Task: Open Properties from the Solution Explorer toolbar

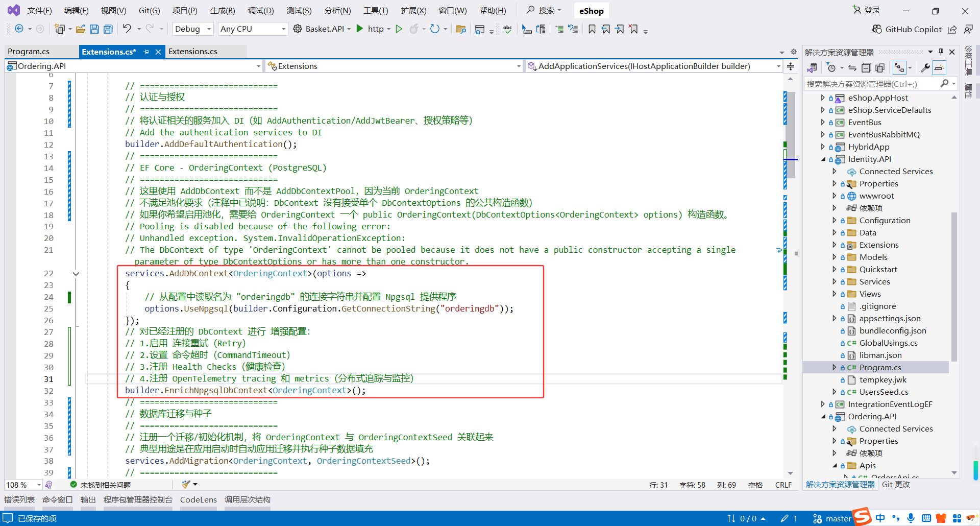Action: [x=925, y=67]
